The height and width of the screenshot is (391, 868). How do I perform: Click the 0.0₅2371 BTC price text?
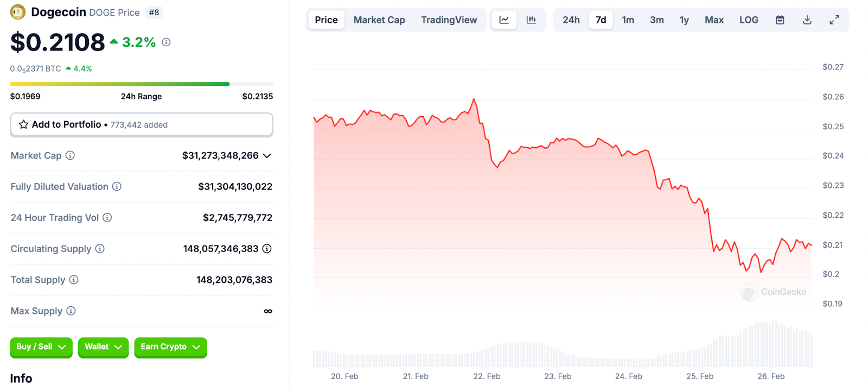pos(36,69)
